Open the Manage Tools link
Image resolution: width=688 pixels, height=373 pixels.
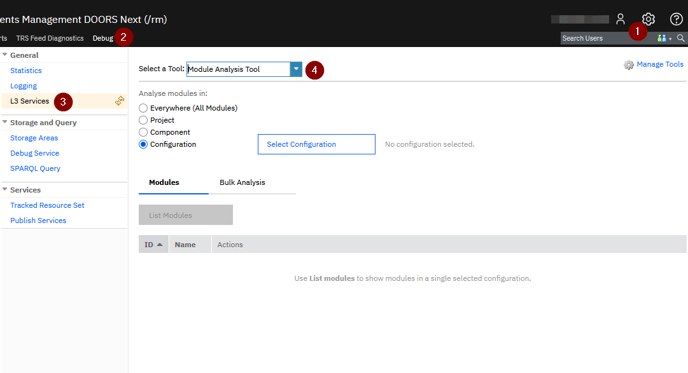tap(660, 64)
